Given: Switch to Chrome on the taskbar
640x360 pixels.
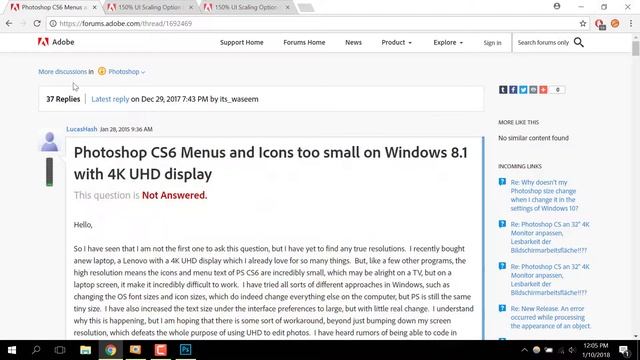Looking at the screenshot, I should 110,350.
